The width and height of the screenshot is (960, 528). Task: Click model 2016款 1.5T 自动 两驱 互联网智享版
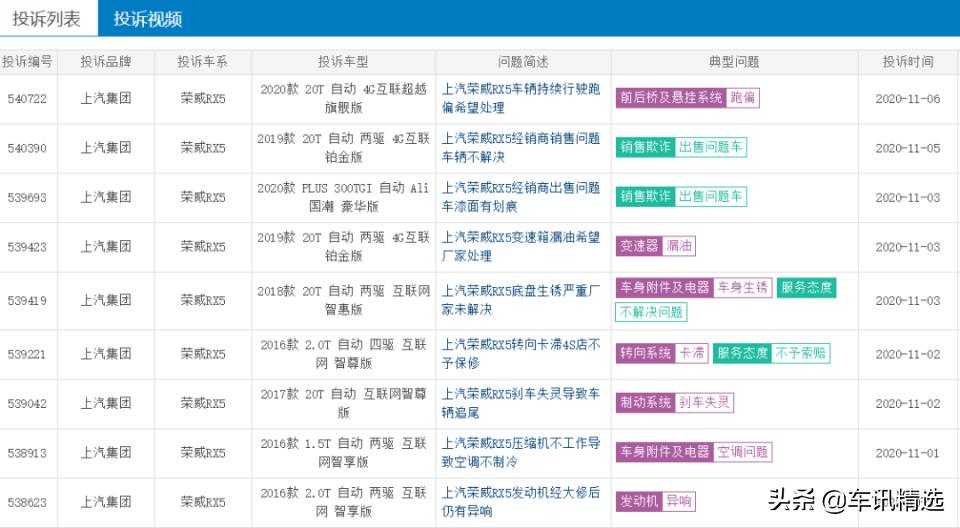pos(343,453)
